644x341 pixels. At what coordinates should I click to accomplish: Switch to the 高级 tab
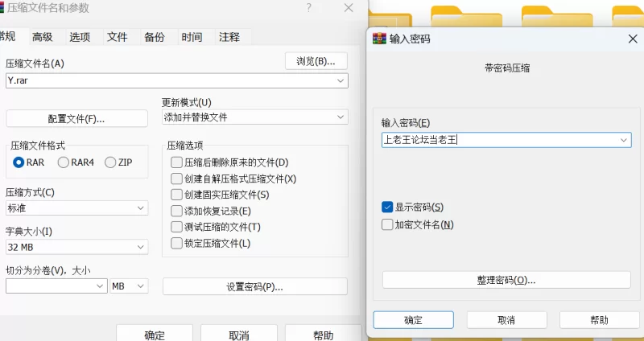(x=43, y=37)
